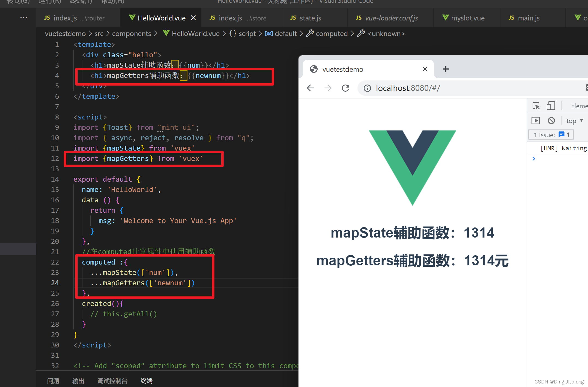Toggle the close browser tab button
The height and width of the screenshot is (387, 588).
(x=425, y=68)
